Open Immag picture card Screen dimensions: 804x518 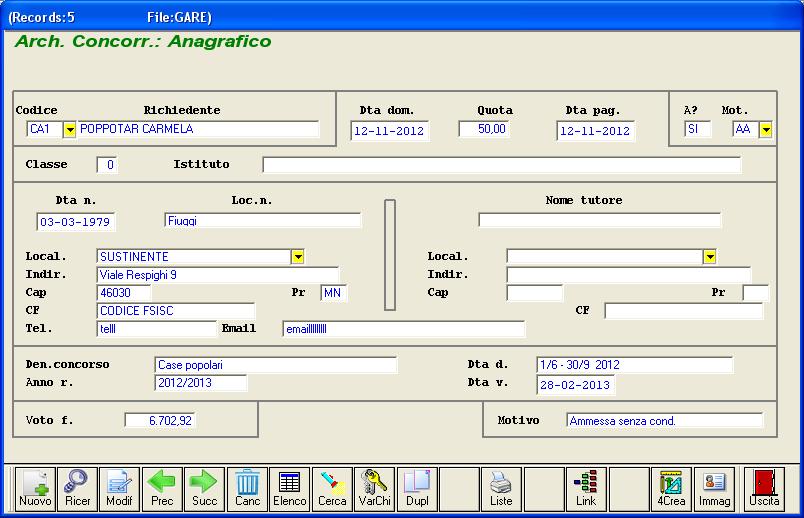(714, 489)
